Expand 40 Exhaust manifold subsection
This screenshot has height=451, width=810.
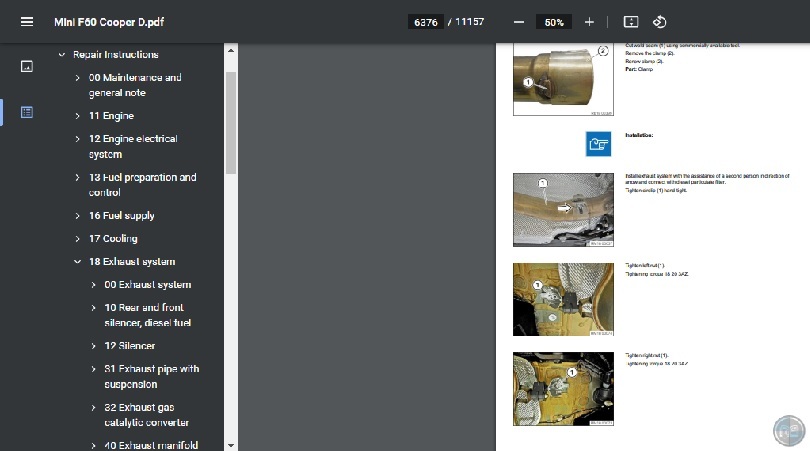(x=94, y=445)
